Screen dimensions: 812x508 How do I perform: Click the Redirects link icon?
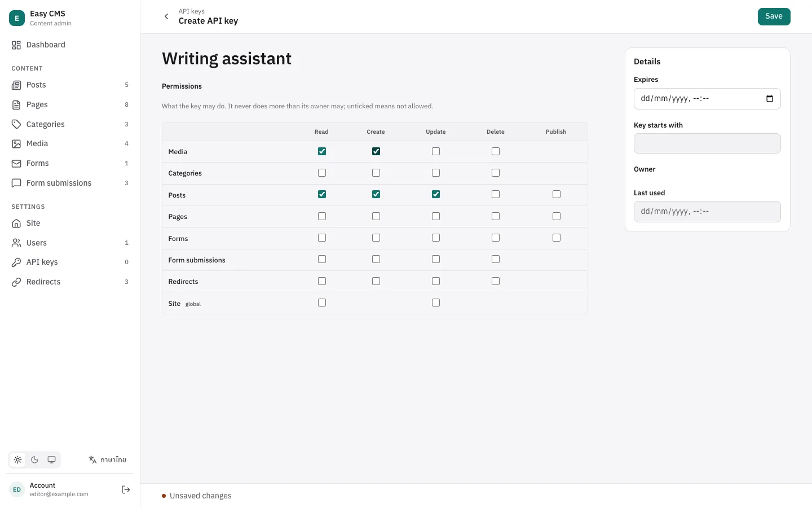(x=16, y=282)
